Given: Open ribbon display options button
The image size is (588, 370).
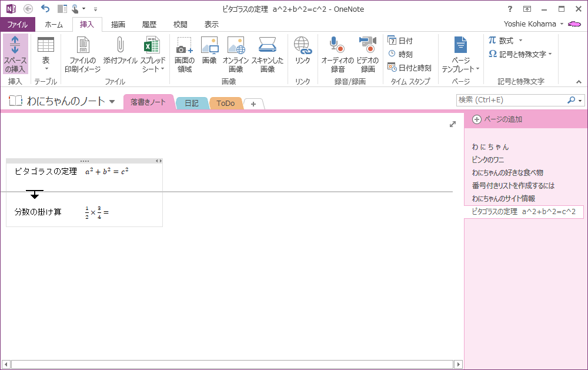Looking at the screenshot, I should 527,9.
